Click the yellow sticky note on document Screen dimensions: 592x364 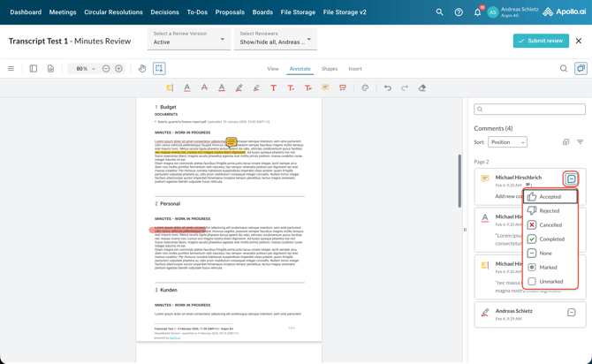coord(231,142)
